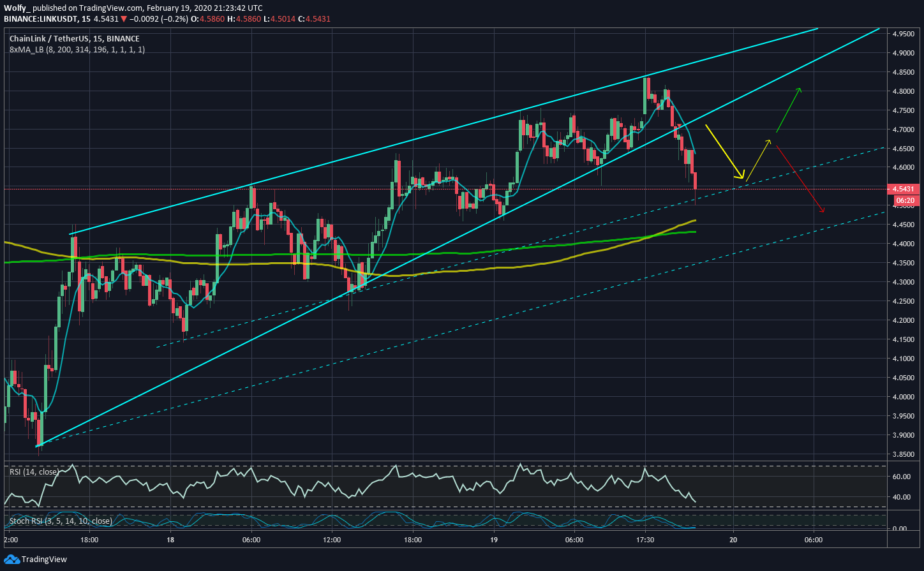Click the 3.9500 price axis label

coord(905,417)
